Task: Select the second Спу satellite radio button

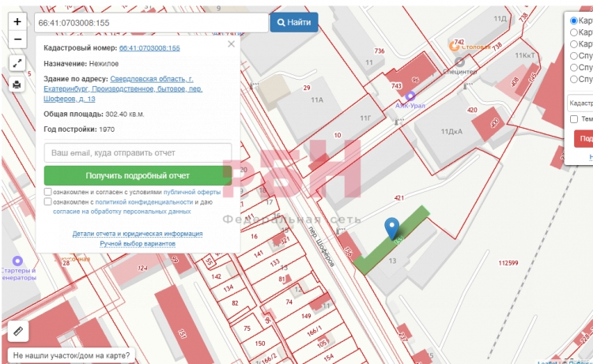Action: (574, 68)
